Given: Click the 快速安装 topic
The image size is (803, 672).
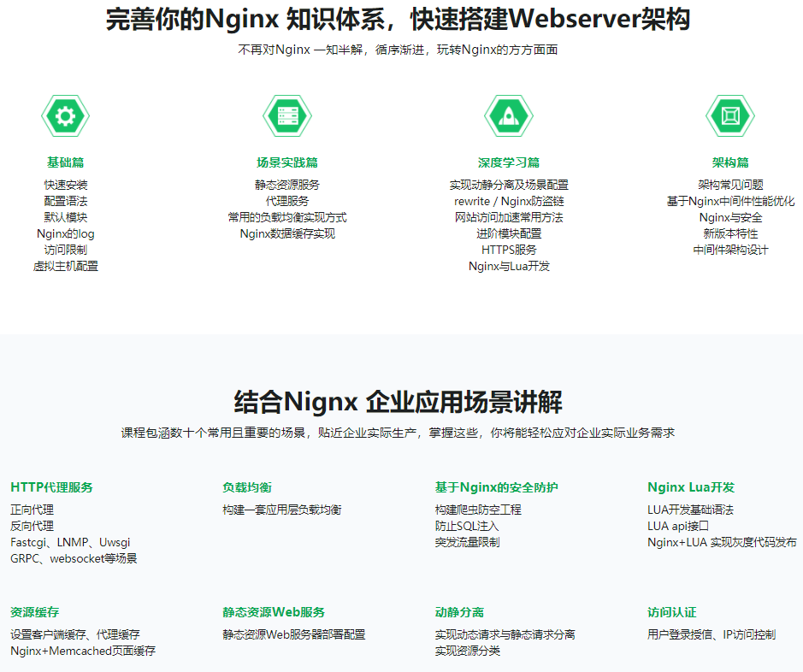Looking at the screenshot, I should coord(66,185).
